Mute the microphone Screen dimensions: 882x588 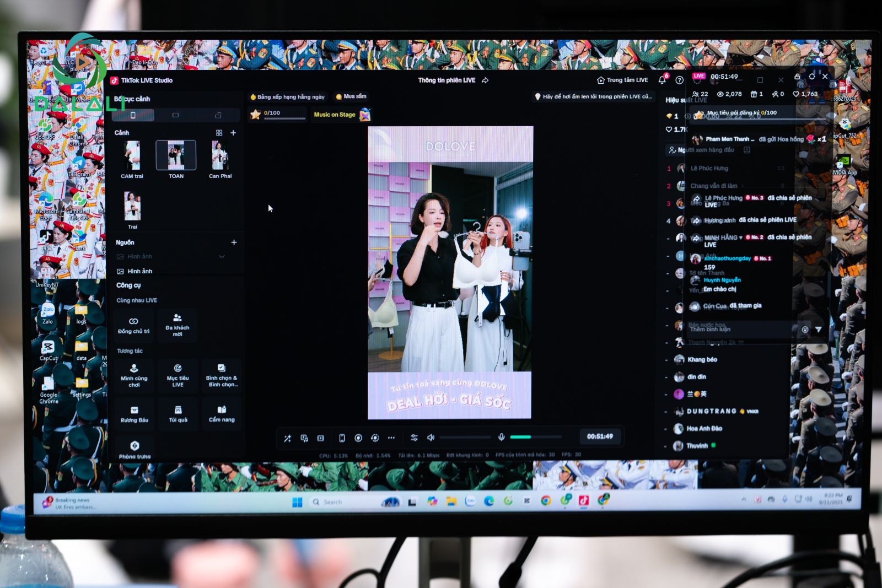(501, 437)
